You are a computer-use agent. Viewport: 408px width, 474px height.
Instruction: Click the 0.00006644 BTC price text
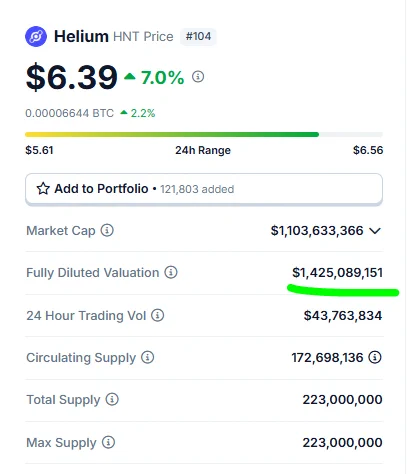[x=70, y=113]
